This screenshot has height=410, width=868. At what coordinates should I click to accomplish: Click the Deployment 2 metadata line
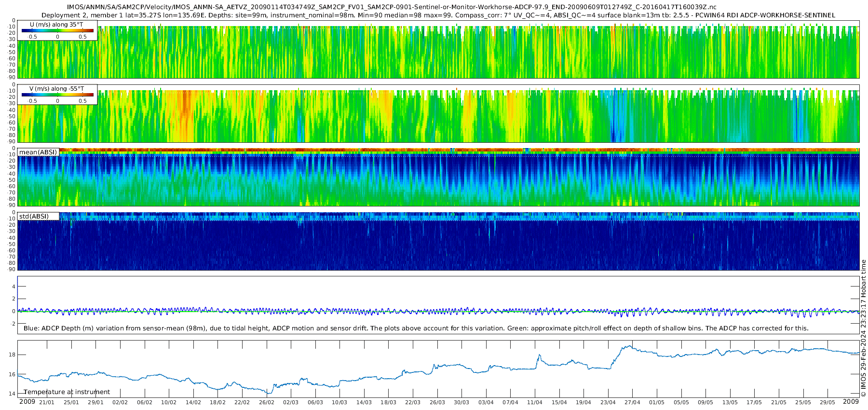438,15
